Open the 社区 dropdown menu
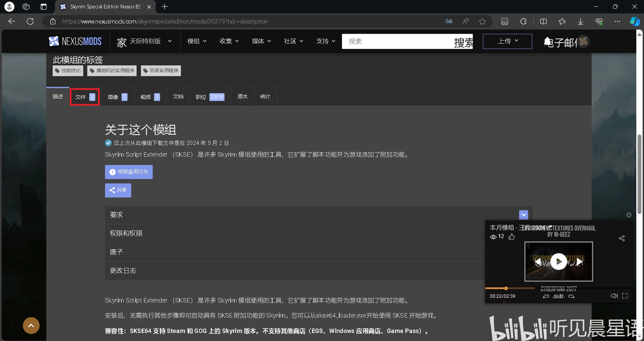The height and width of the screenshot is (341, 644). click(x=294, y=41)
